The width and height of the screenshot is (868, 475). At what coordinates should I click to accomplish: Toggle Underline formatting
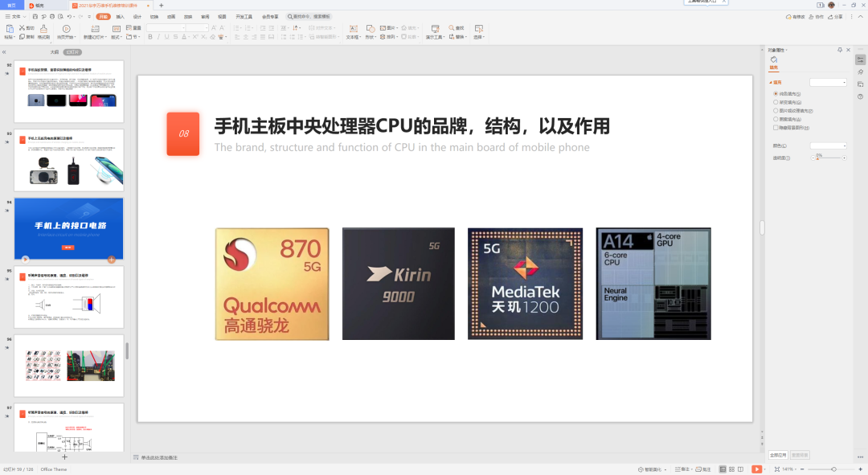pos(166,37)
